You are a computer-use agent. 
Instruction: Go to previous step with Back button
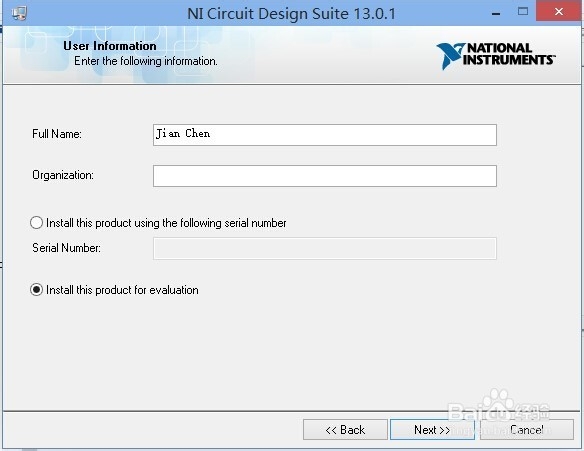click(345, 430)
